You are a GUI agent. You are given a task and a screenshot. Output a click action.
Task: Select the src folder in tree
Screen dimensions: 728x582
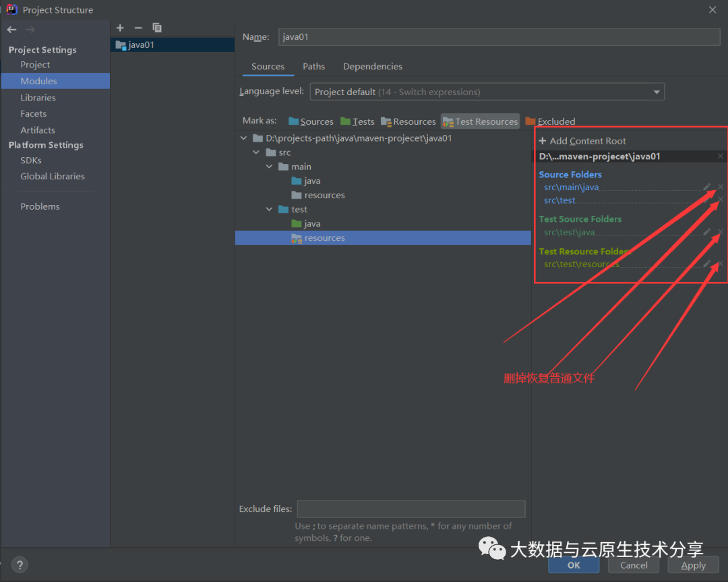coord(278,152)
